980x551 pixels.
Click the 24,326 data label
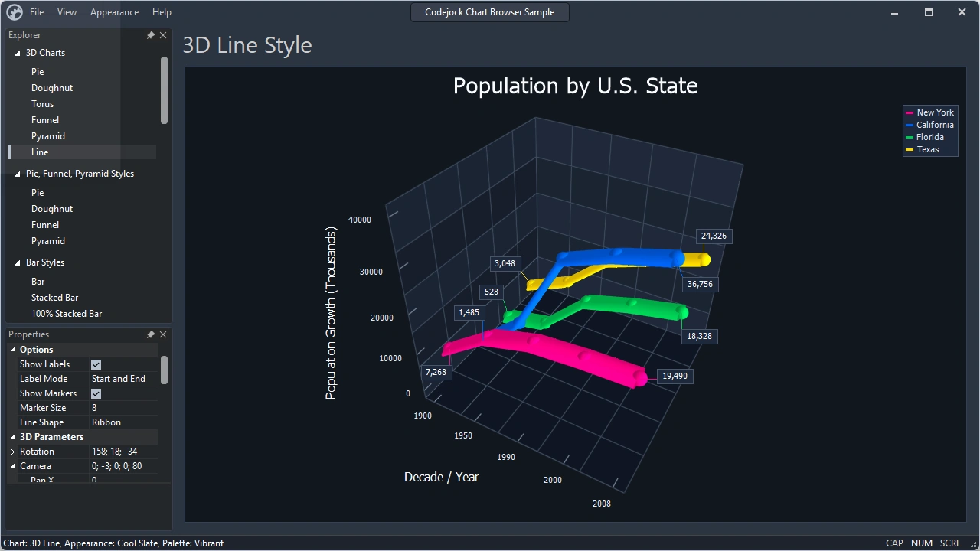click(714, 236)
